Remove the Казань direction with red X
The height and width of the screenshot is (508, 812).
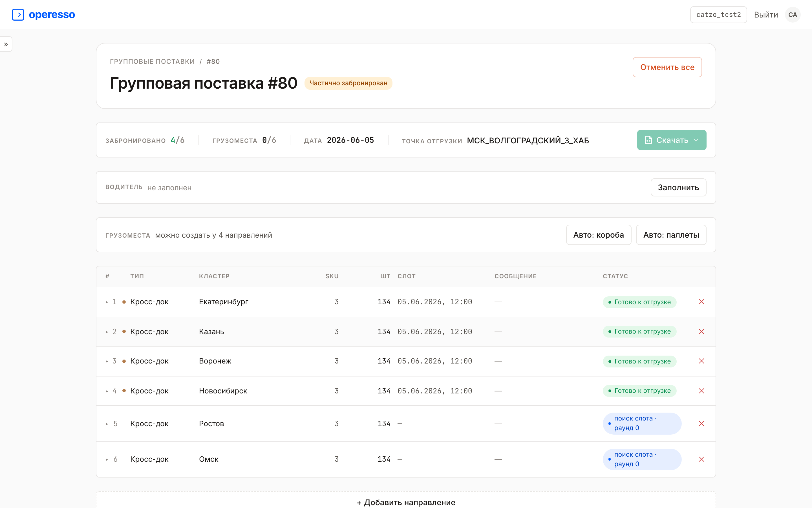click(x=701, y=332)
